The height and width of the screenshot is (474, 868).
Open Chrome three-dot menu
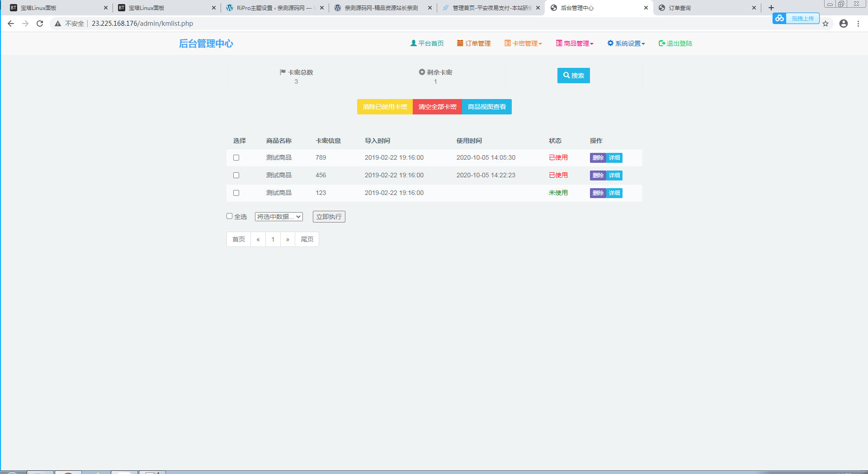(858, 24)
